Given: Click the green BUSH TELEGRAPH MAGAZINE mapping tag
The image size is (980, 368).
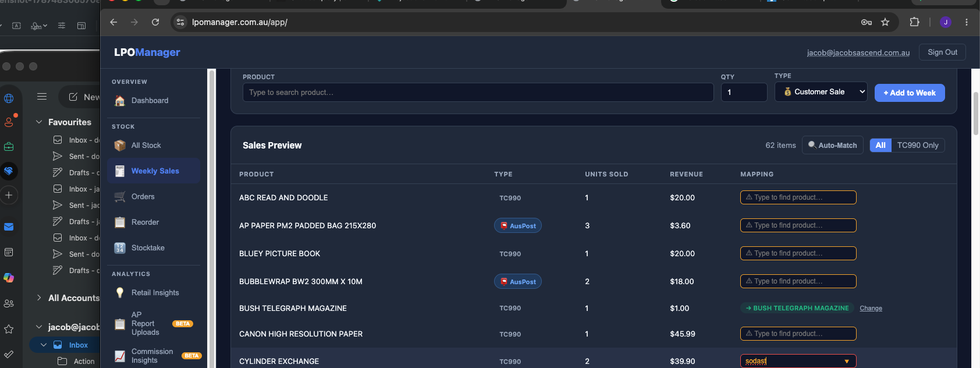Looking at the screenshot, I should [x=797, y=308].
